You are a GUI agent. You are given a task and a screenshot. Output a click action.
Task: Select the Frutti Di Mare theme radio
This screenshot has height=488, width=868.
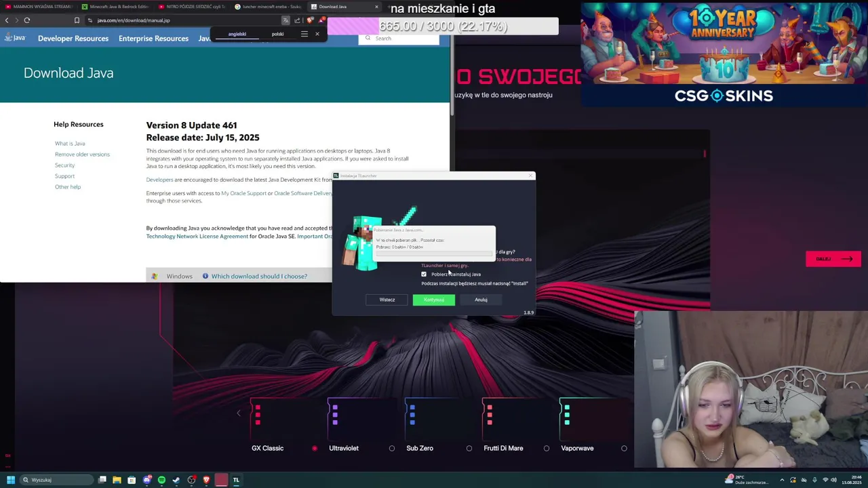click(546, 448)
